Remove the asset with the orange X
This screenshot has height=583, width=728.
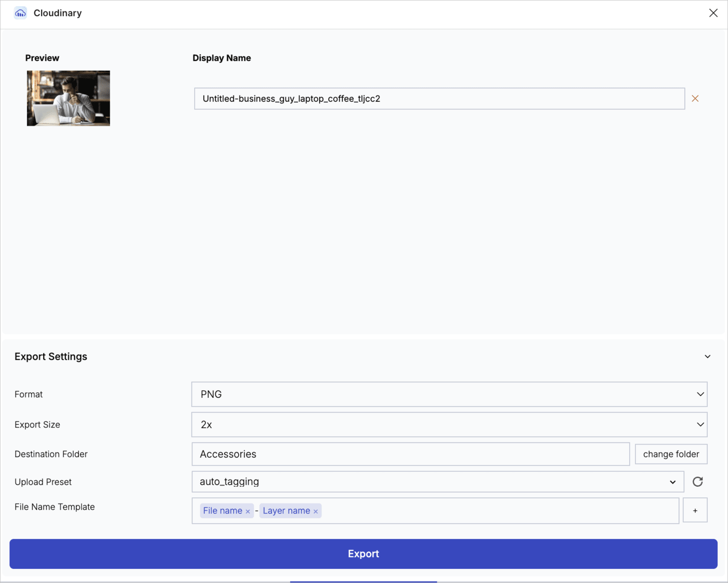click(695, 98)
